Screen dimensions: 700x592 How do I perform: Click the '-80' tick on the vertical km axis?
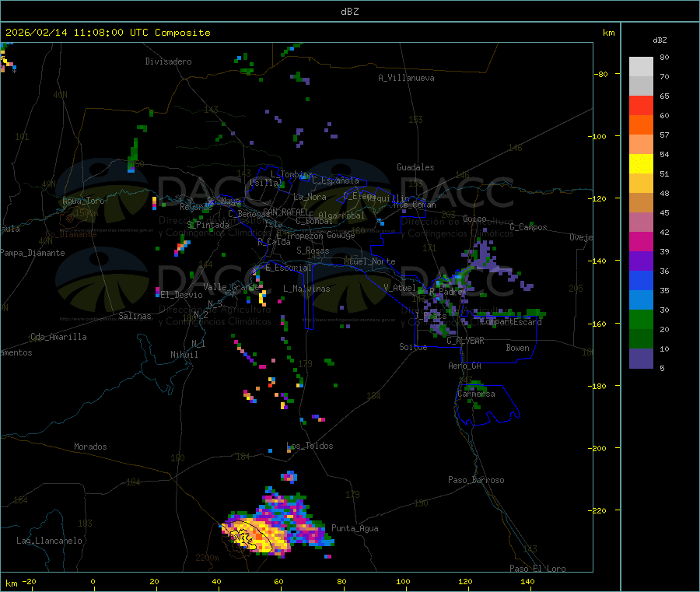pos(600,74)
